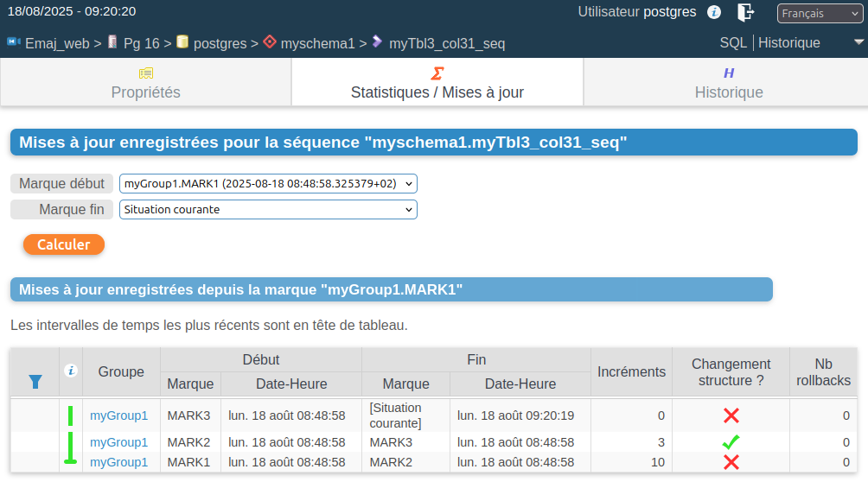Click the info icon in table header
This screenshot has width=868, height=501.
71,371
